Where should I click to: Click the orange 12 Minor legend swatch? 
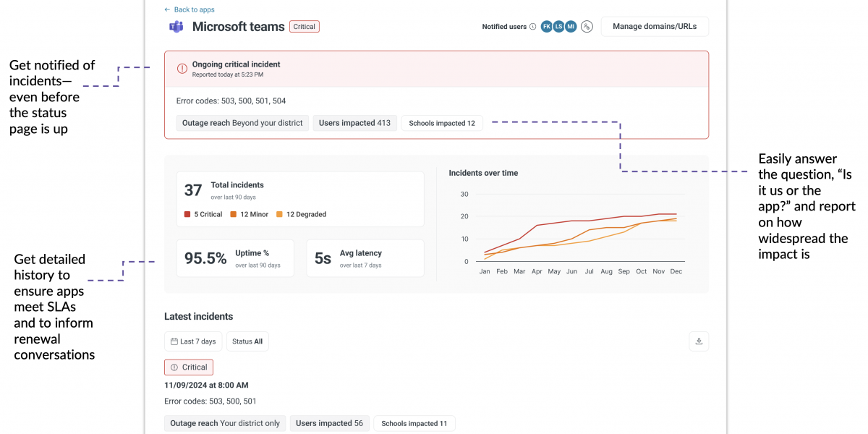[234, 214]
